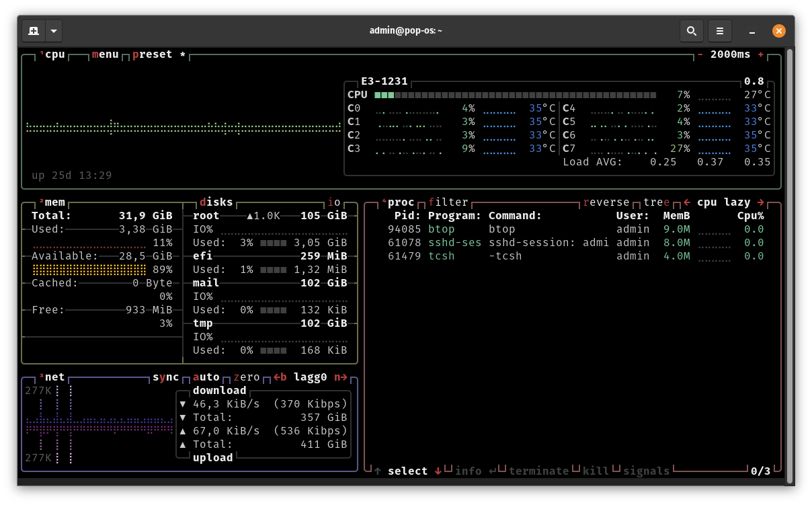Open the terminal search icon
Viewport: 812px width, 505px height.
point(691,31)
